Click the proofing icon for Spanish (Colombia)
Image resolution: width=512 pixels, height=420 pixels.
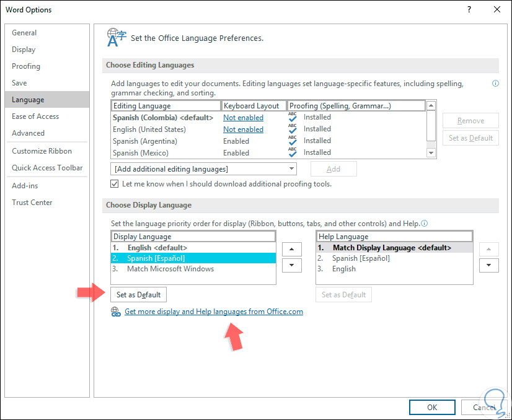(x=292, y=117)
